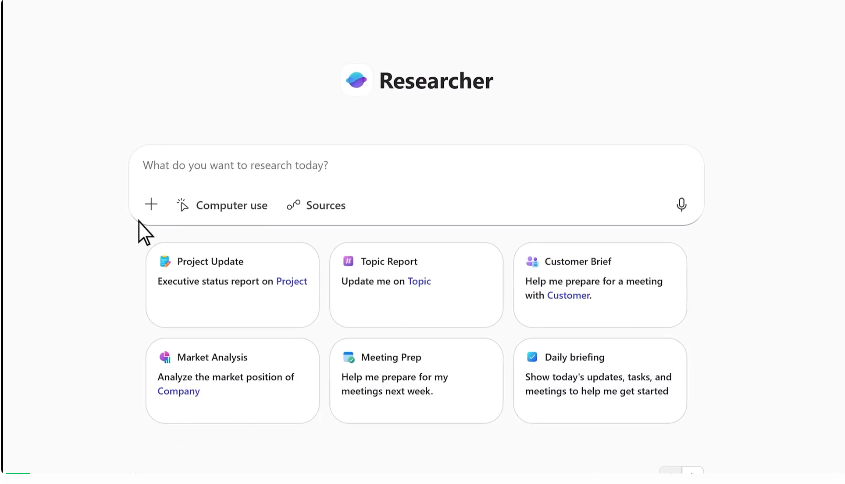845x484 pixels.
Task: Click the Company placeholder link
Action: (179, 391)
